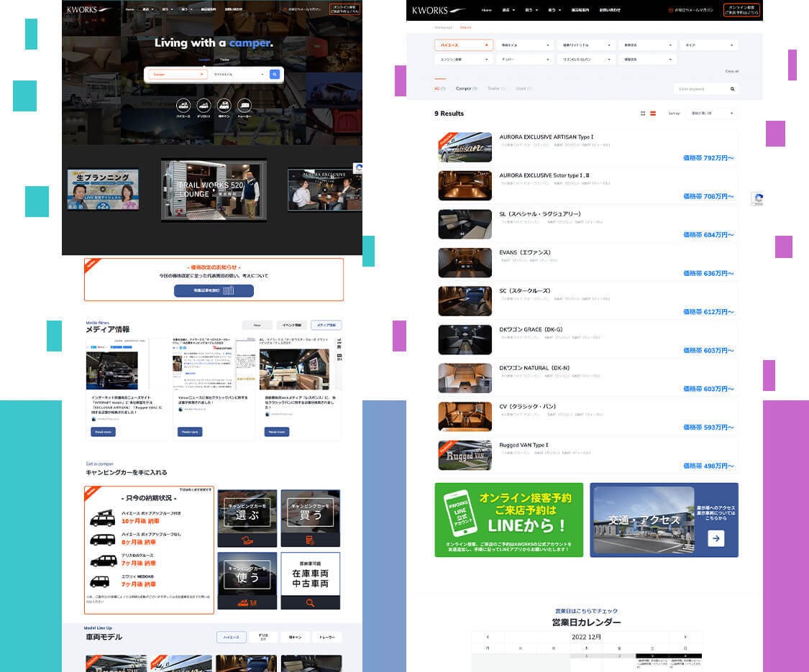Click Read more on second news card
The image size is (809, 672).
[x=190, y=432]
